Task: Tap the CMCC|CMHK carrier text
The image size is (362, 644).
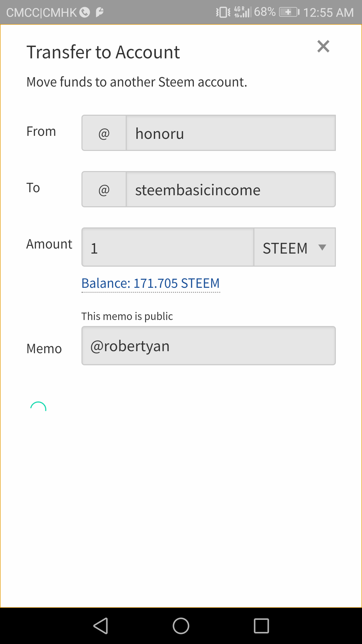Action: coord(42,13)
